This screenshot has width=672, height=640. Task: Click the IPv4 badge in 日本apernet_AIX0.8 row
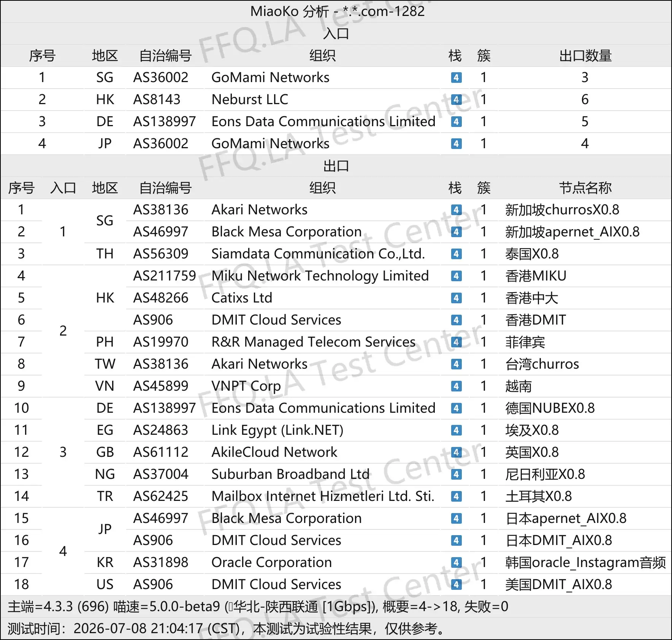coord(456,518)
